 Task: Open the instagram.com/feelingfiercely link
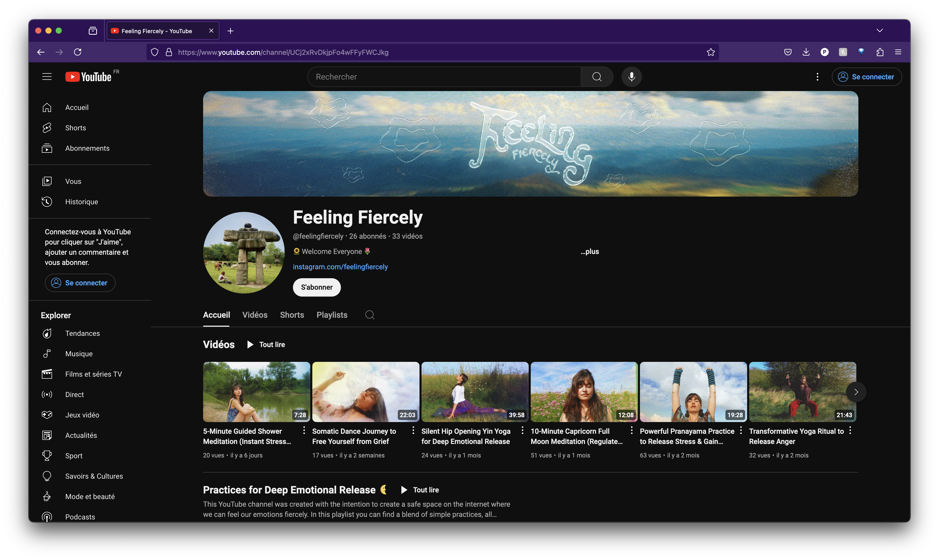[x=340, y=267]
